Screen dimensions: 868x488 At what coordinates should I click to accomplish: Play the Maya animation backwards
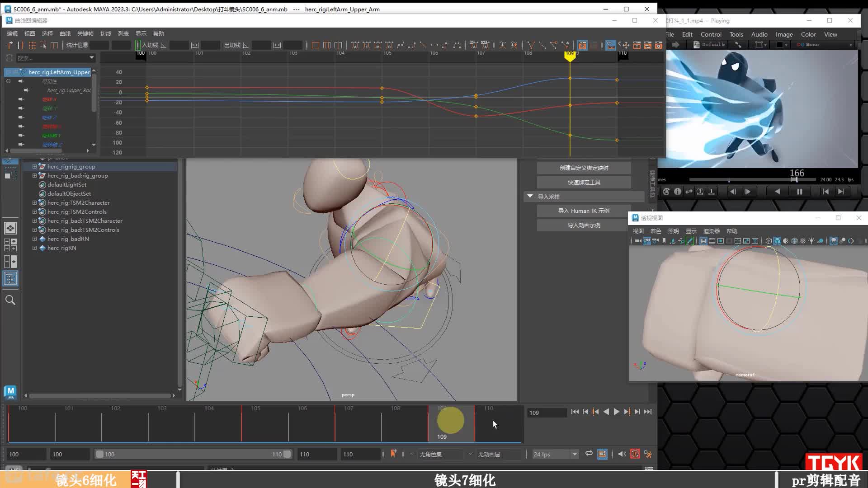pyautogui.click(x=606, y=412)
